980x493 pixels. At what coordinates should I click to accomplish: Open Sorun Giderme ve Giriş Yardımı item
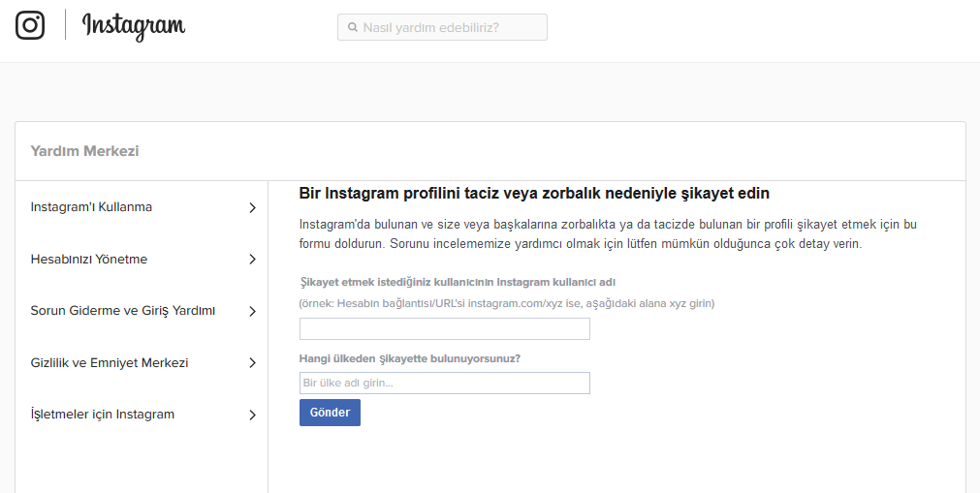click(122, 311)
